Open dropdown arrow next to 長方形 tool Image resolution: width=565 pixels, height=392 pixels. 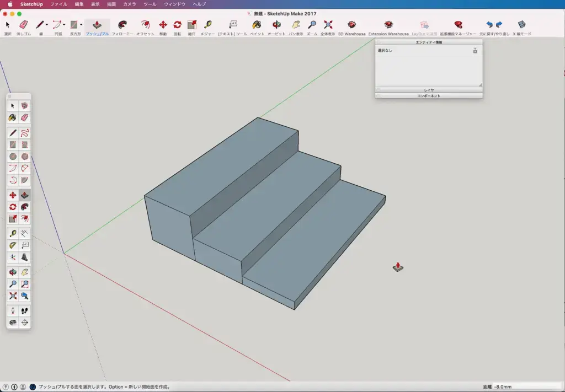click(82, 24)
